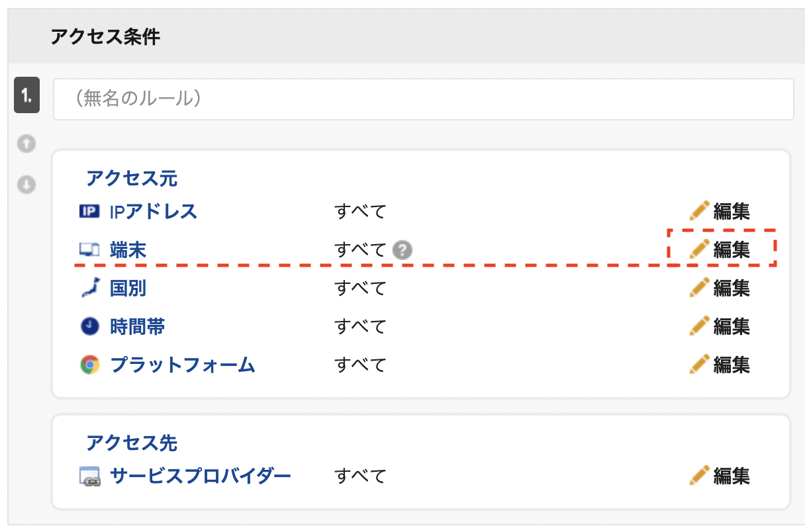805x532 pixels.
Task: Click the Japan map icon for 国別
Action: coord(89,288)
